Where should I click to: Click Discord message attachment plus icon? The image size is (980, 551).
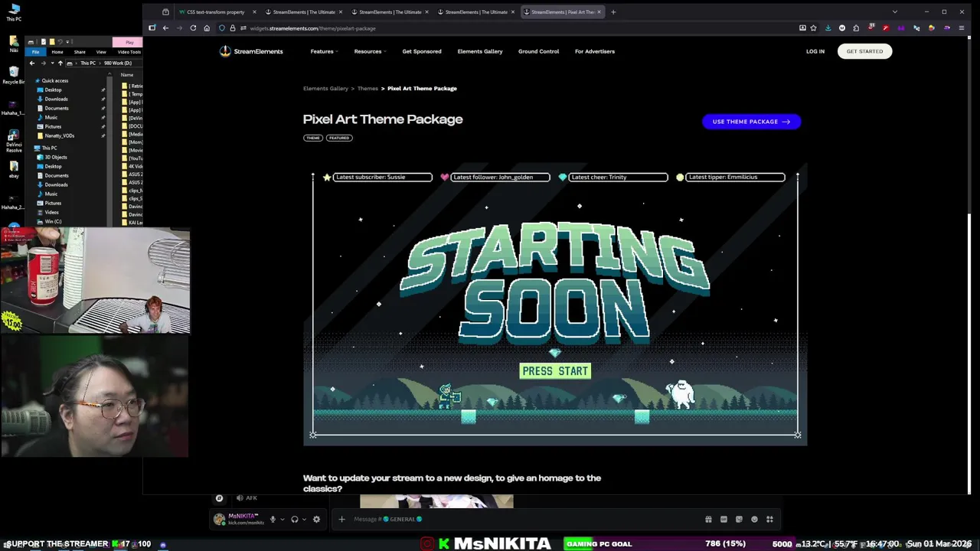click(x=341, y=519)
